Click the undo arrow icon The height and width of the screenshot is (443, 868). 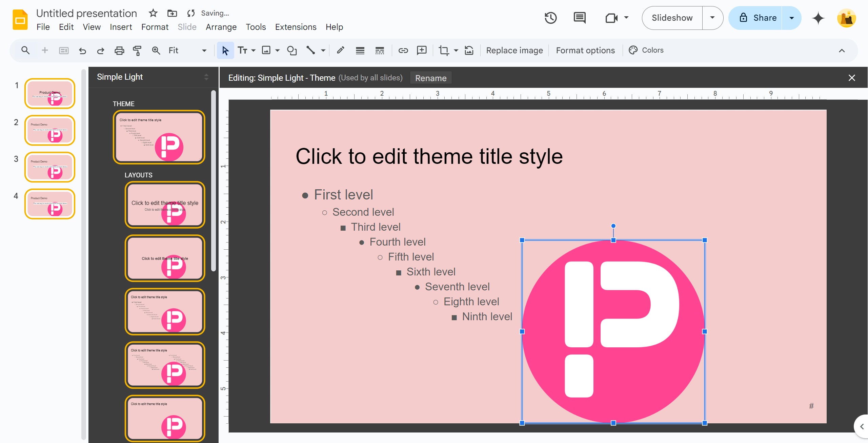point(82,51)
